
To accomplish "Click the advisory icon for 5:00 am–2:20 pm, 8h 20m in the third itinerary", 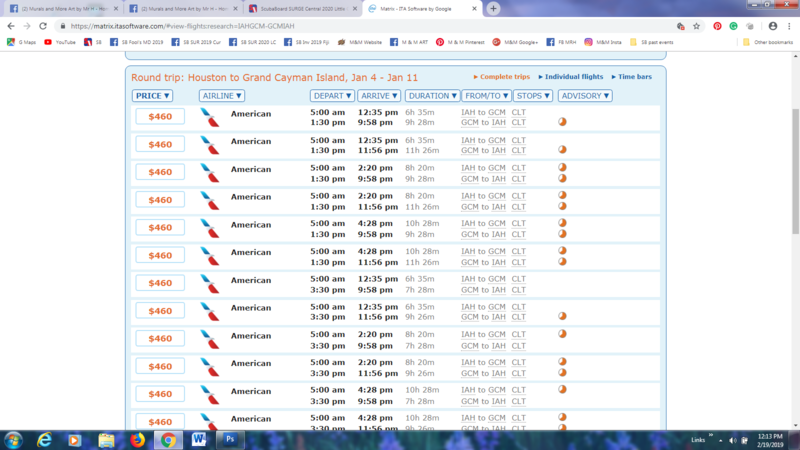I will 562,167.
